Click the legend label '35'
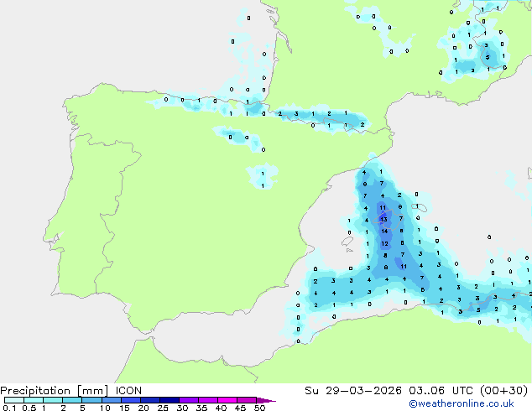 [201, 408]
